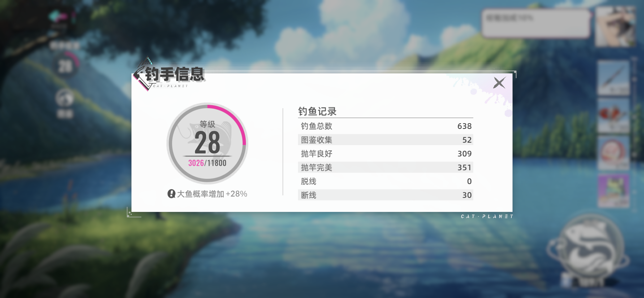Close the 钓手信息 dialog
This screenshot has width=644, height=298.
[x=499, y=83]
